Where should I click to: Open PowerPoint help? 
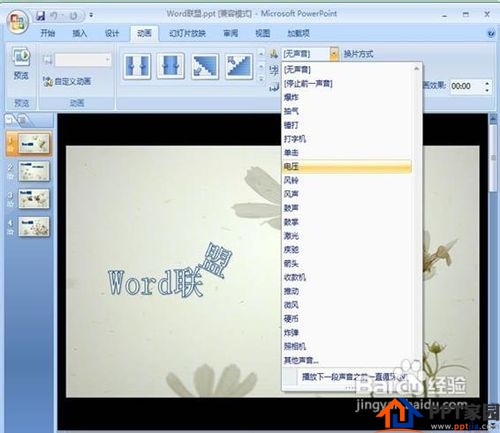[491, 33]
